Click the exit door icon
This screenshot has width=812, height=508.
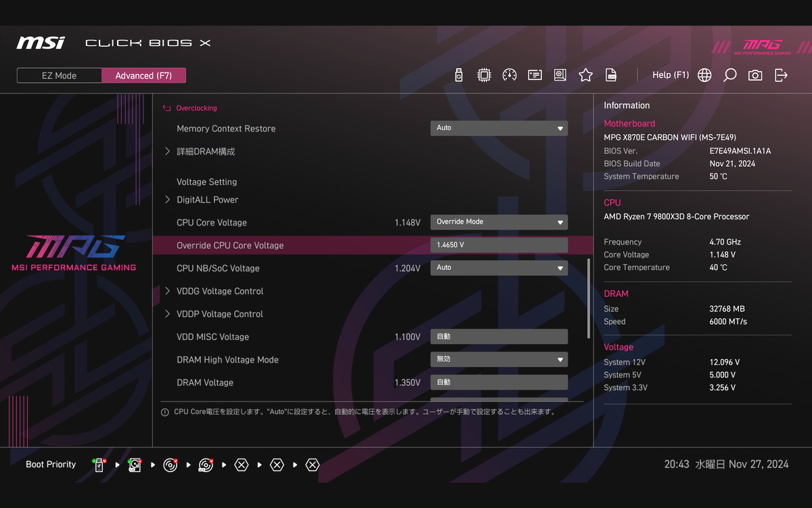point(781,75)
